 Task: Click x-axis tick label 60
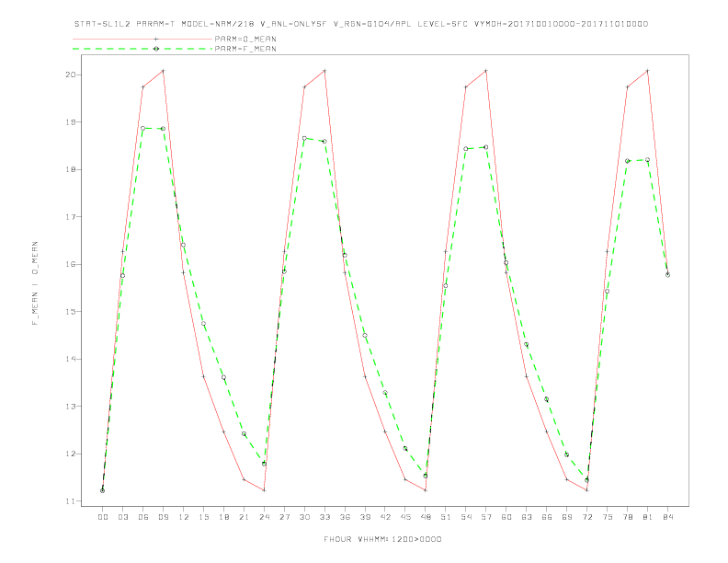[x=506, y=517]
